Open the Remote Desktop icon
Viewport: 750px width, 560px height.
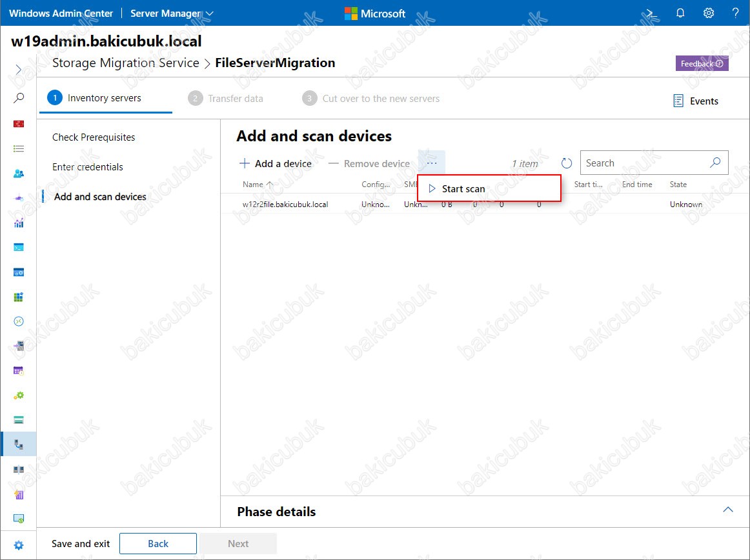point(19,321)
